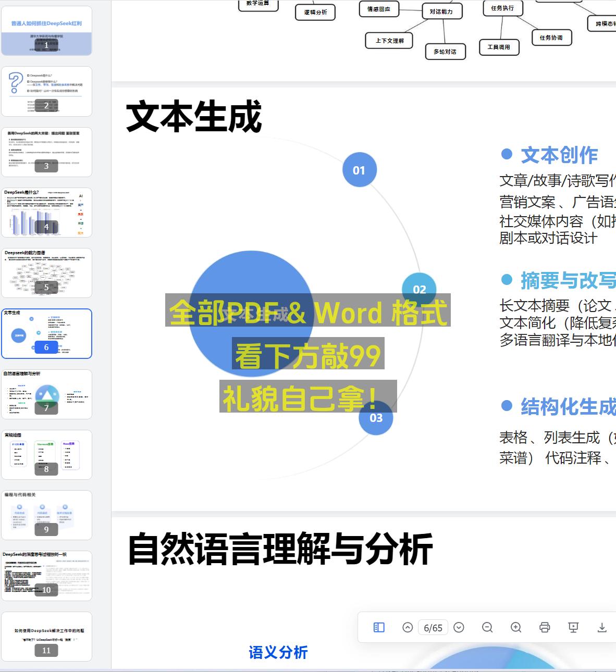Image resolution: width=616 pixels, height=672 pixels.
Task: Click the 情感回应 mind map node
Action: pyautogui.click(x=379, y=9)
